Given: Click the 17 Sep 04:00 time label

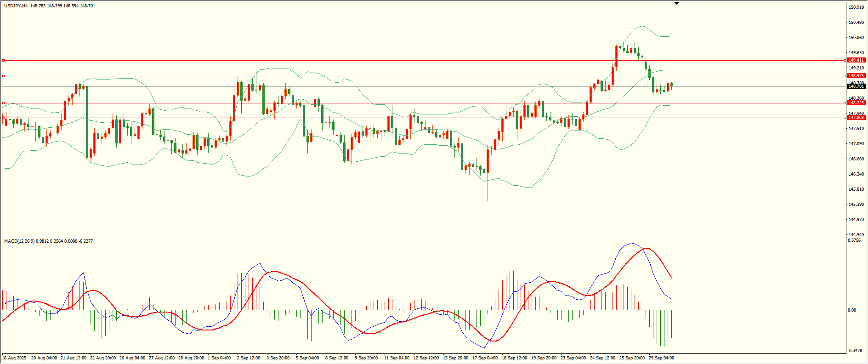Looking at the screenshot, I should point(485,358).
